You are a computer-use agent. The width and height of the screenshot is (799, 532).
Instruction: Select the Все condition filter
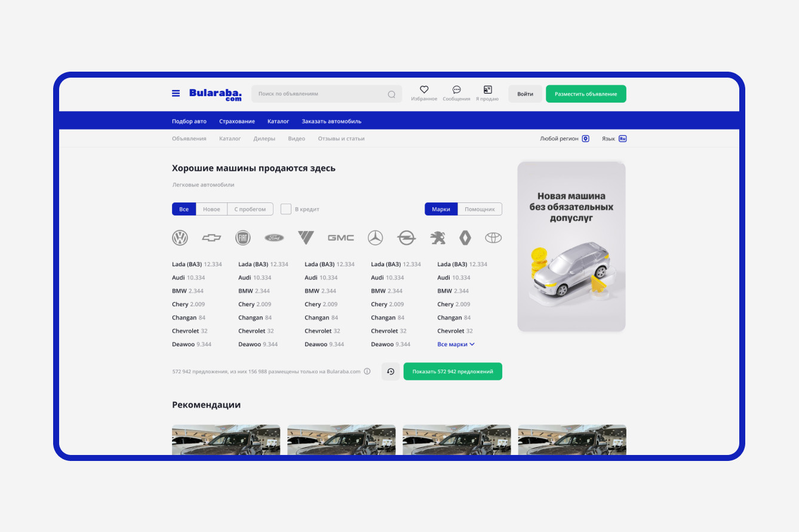pyautogui.click(x=184, y=209)
